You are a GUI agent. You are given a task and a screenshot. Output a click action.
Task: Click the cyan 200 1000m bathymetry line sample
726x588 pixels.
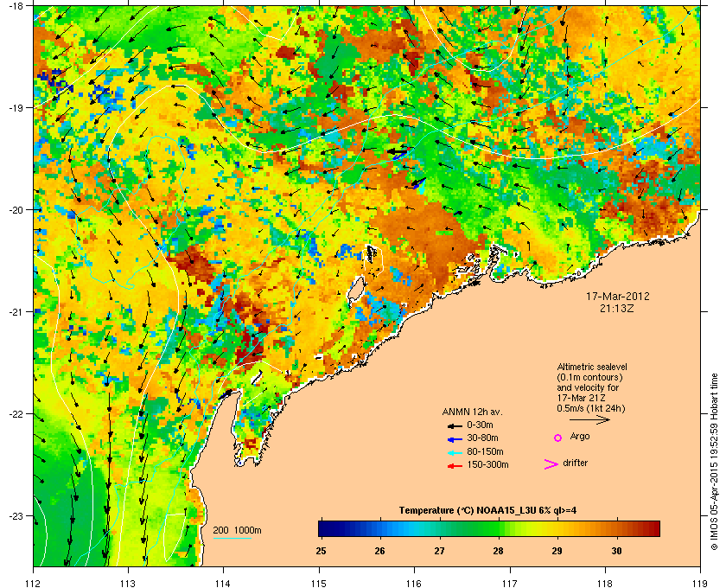point(232,539)
